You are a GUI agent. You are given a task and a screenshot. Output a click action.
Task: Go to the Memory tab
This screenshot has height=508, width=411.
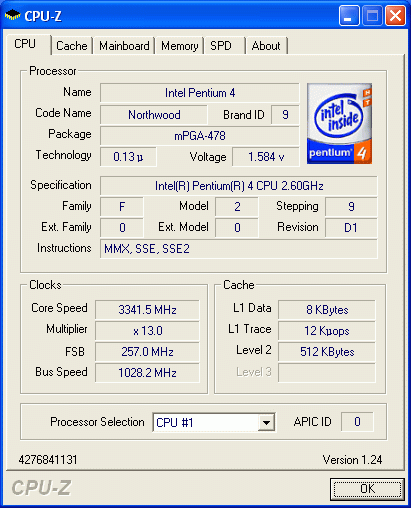(180, 46)
